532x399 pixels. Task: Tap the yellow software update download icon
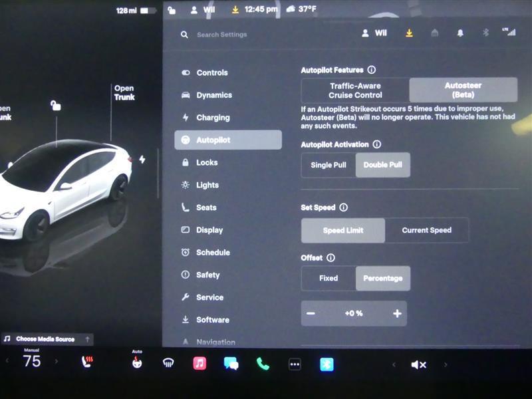click(410, 32)
